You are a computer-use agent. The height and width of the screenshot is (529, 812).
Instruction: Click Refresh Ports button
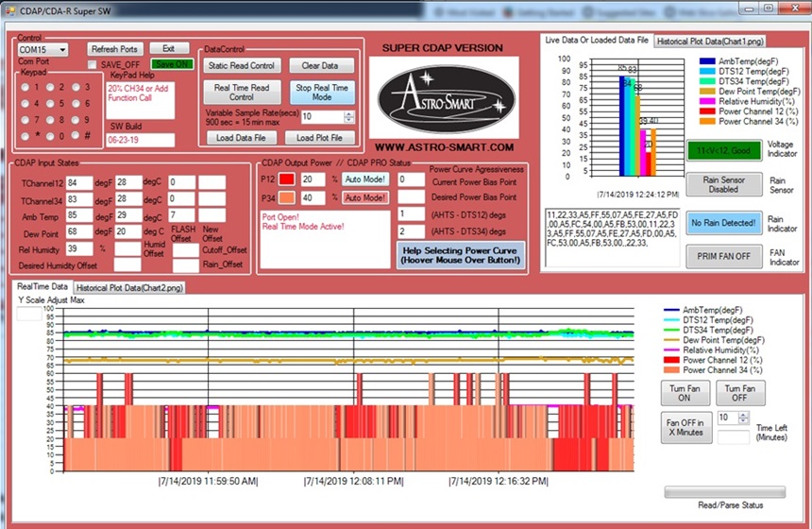pyautogui.click(x=114, y=49)
